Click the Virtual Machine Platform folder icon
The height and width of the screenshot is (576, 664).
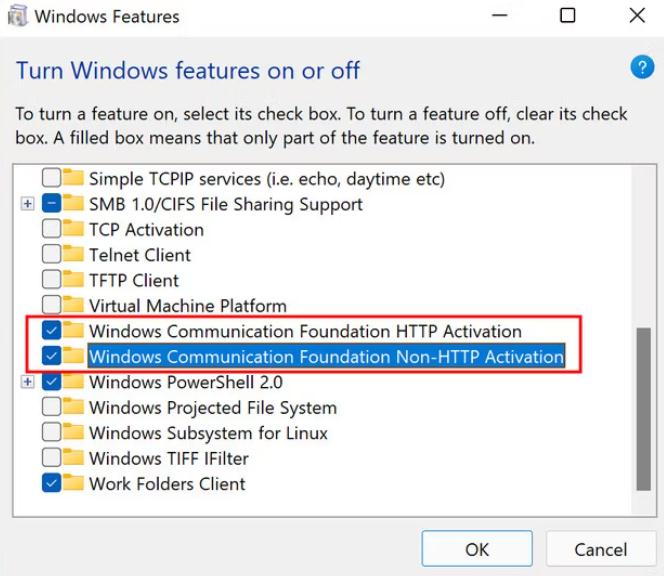73,305
